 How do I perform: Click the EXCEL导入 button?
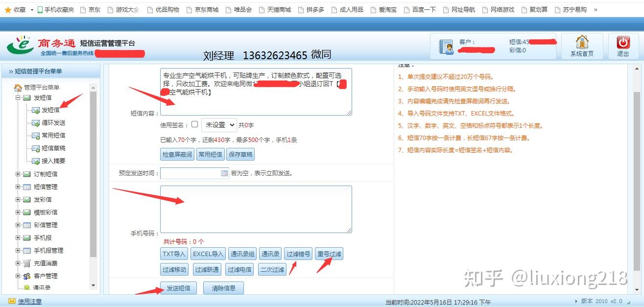208,254
